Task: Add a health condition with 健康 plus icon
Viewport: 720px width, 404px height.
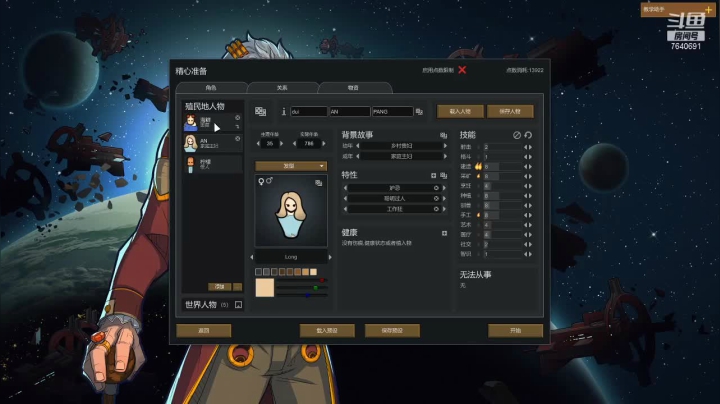Action: [x=444, y=233]
